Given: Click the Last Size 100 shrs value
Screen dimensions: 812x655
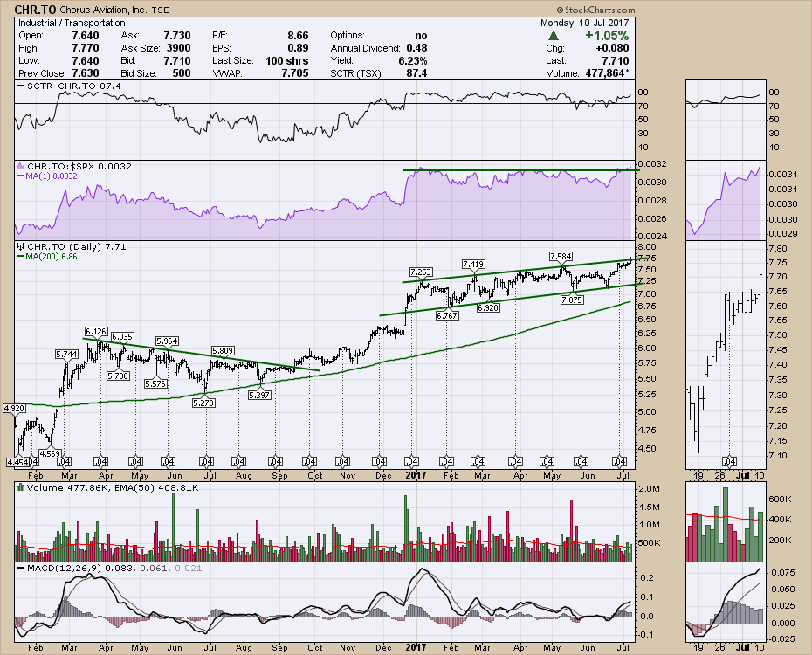Looking at the screenshot, I should (287, 60).
